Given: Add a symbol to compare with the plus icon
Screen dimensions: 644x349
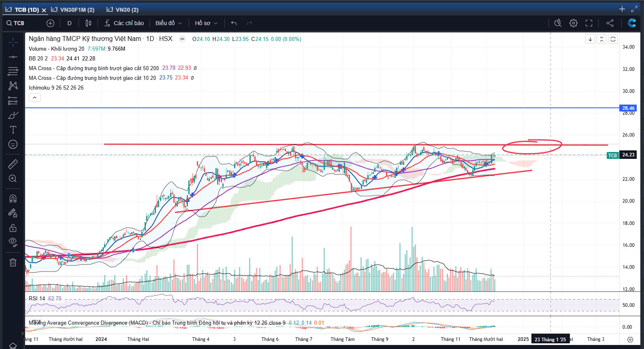Looking at the screenshot, I should [x=50, y=23].
